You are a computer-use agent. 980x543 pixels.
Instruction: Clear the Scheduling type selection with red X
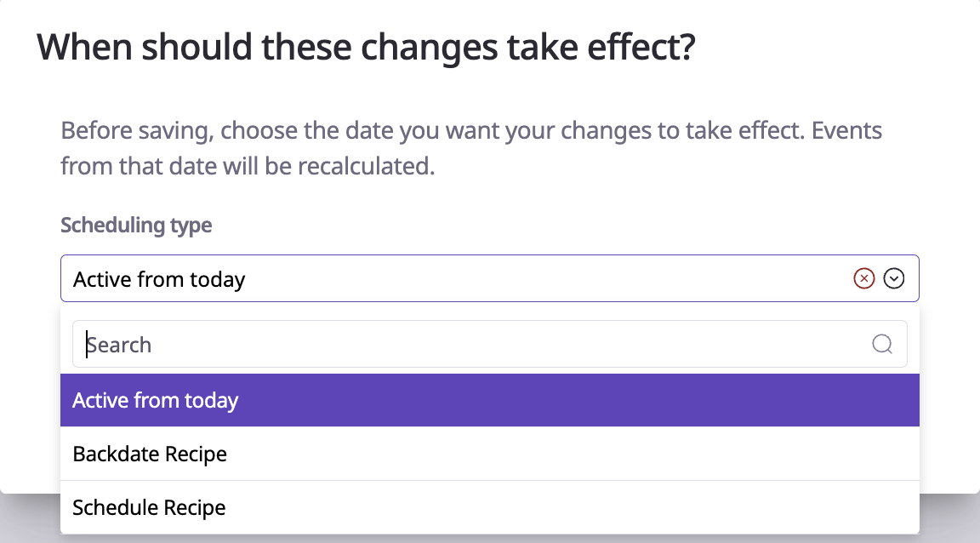pyautogui.click(x=863, y=278)
